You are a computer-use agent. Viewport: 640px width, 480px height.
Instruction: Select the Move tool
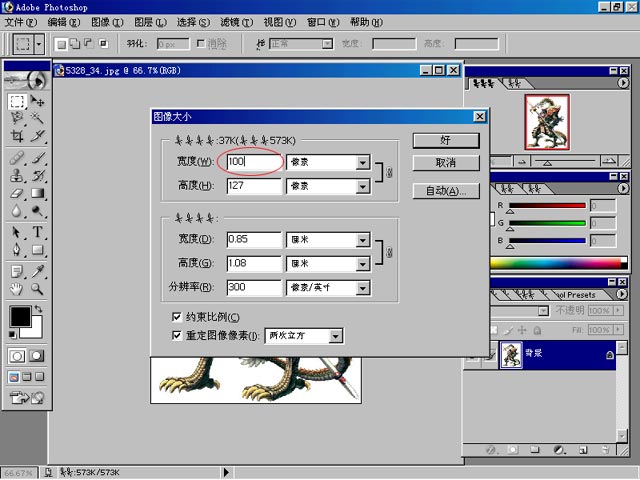click(38, 101)
